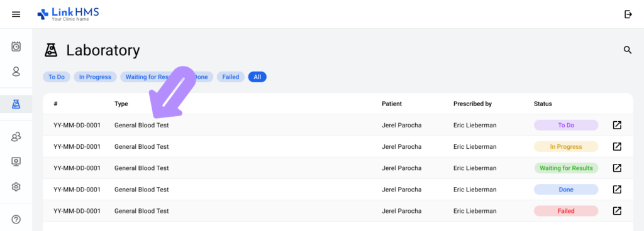Click the Status column header

543,104
